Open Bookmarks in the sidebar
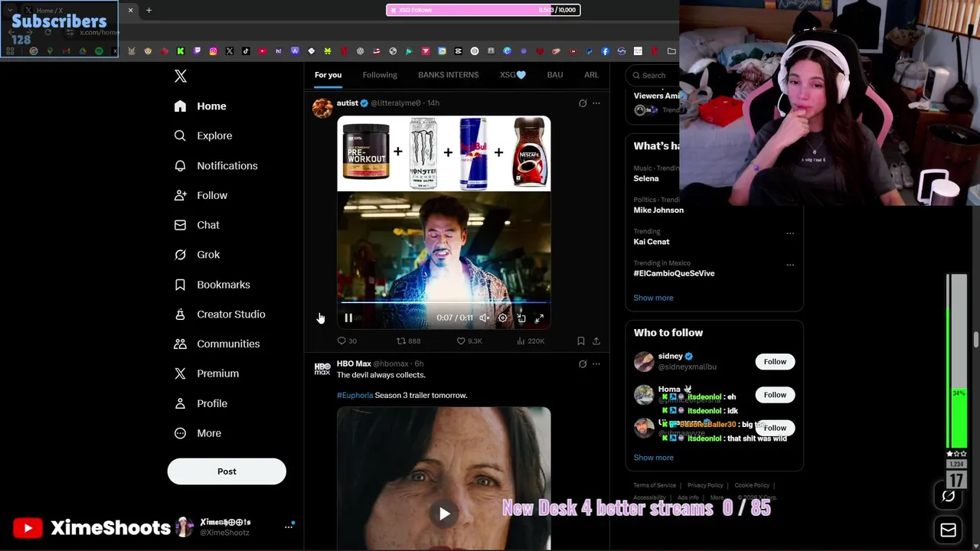This screenshot has height=551, width=980. click(x=212, y=285)
